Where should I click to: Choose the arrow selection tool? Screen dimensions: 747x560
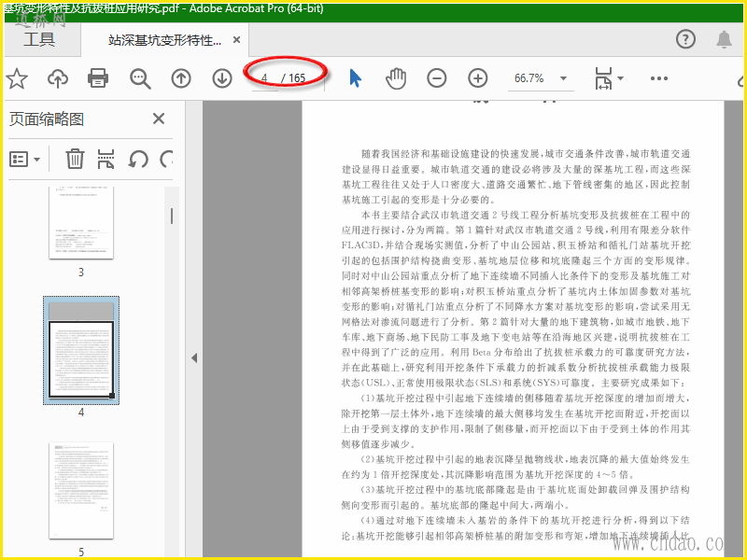click(x=356, y=78)
